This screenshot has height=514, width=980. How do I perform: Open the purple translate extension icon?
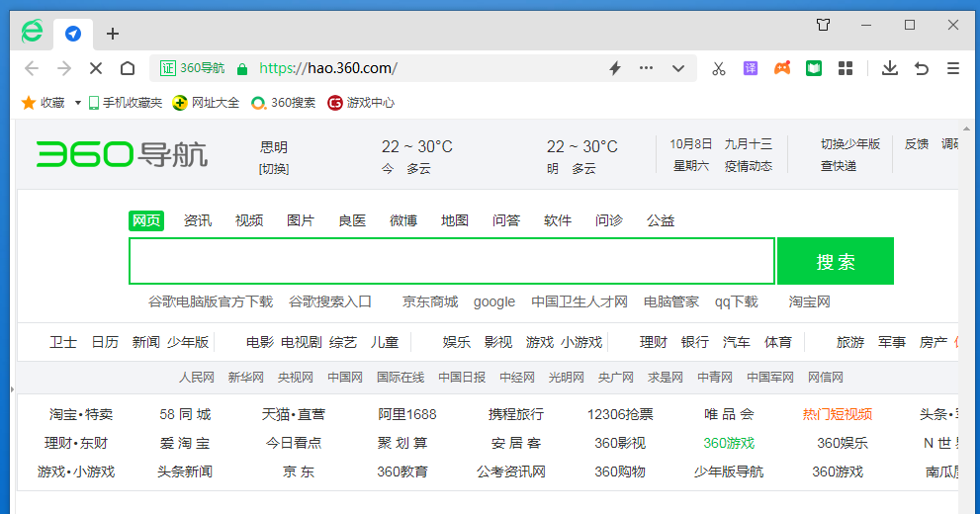(x=751, y=68)
